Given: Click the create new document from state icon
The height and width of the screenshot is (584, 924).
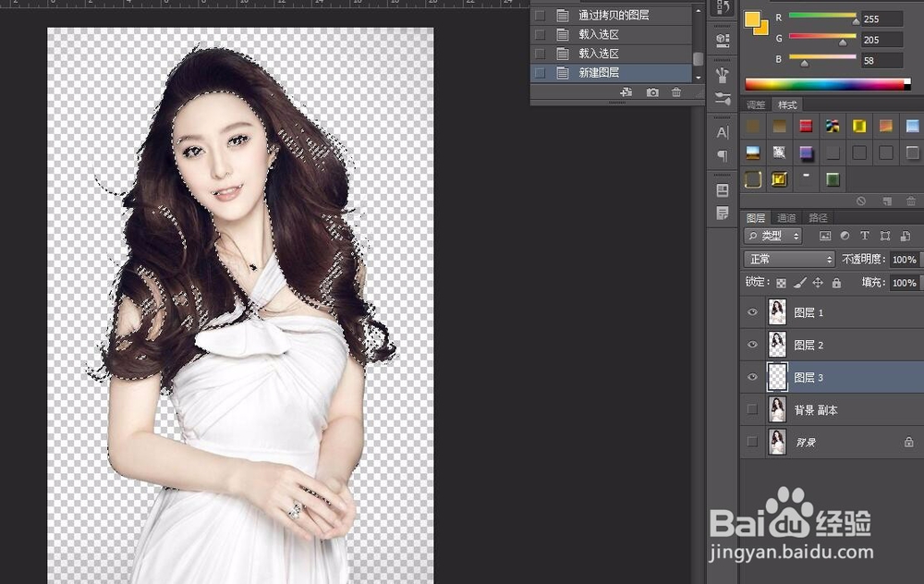Looking at the screenshot, I should [x=626, y=91].
